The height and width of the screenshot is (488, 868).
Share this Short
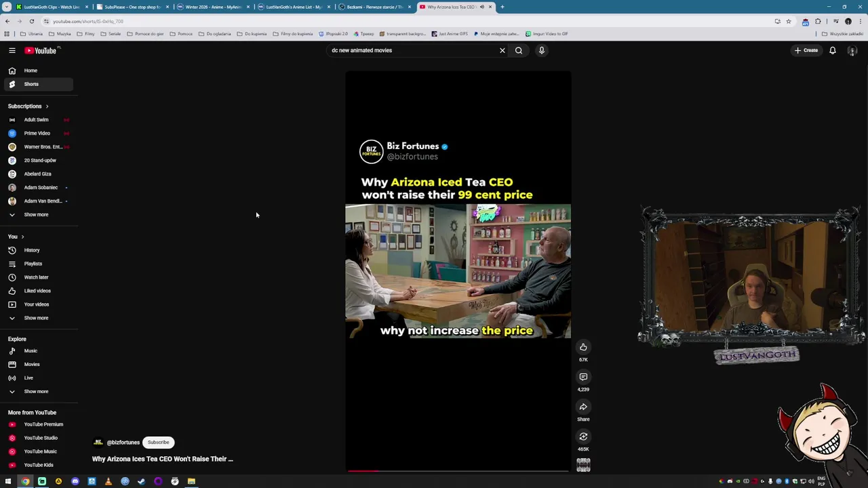point(583,407)
